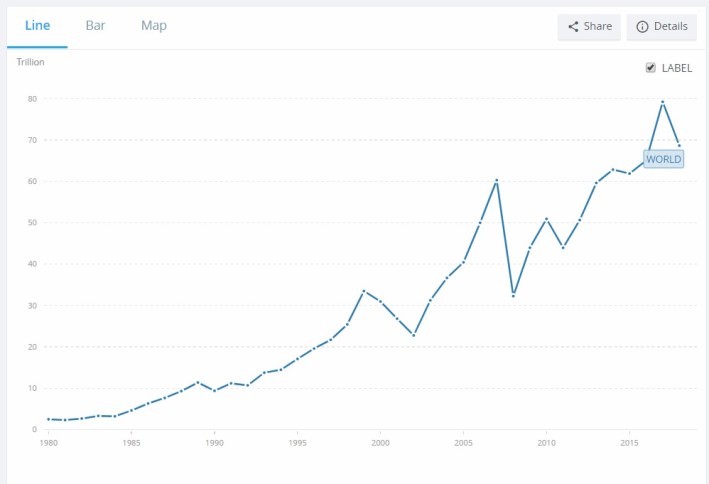Viewport: 709px width, 484px height.
Task: Select the first data point at 1980
Action: point(48,419)
